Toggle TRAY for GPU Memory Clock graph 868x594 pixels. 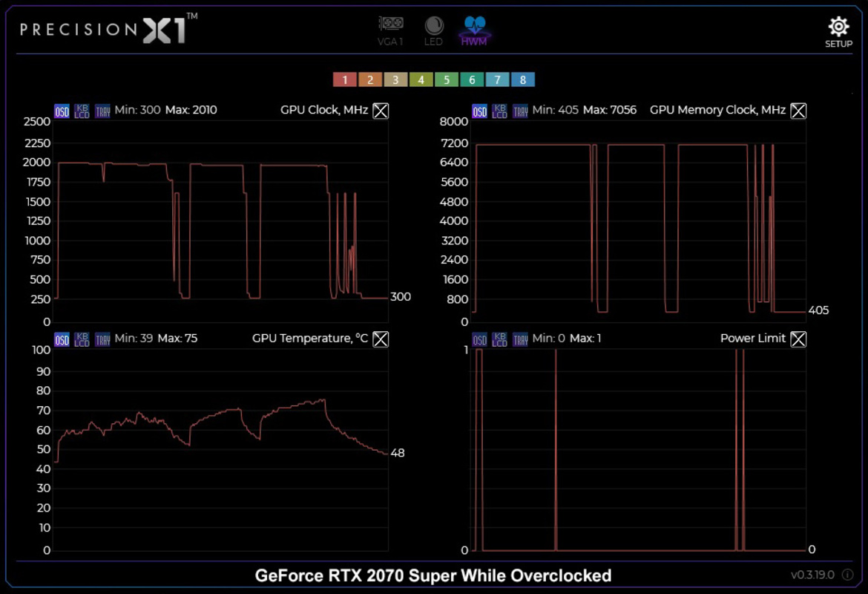[520, 111]
